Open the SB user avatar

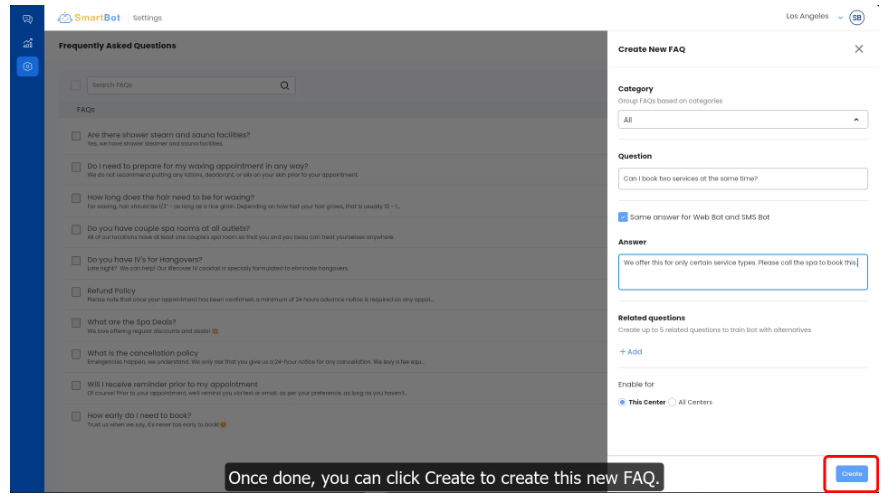(x=856, y=17)
